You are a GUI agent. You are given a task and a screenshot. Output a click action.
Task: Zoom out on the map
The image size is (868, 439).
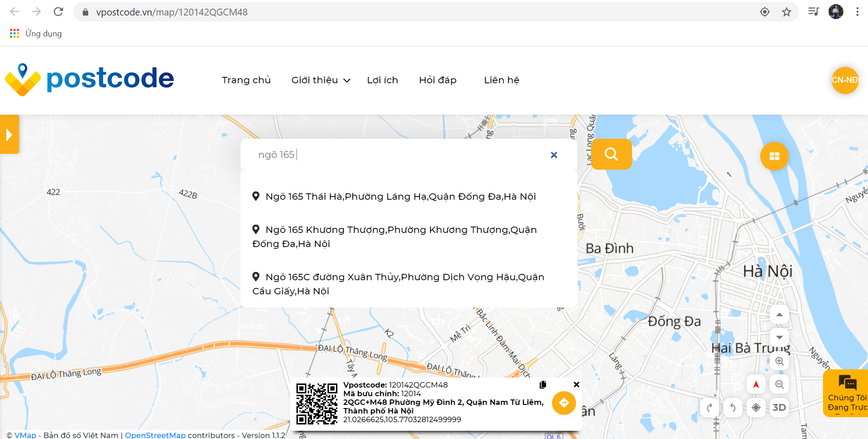pyautogui.click(x=779, y=384)
